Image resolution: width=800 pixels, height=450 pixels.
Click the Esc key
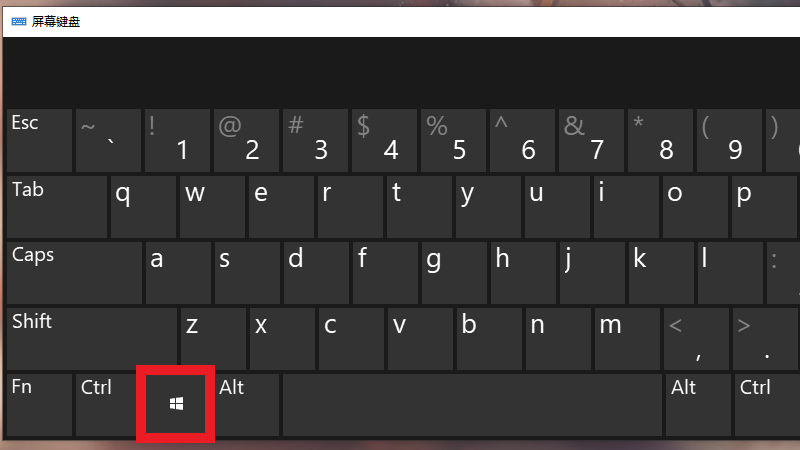(x=39, y=140)
